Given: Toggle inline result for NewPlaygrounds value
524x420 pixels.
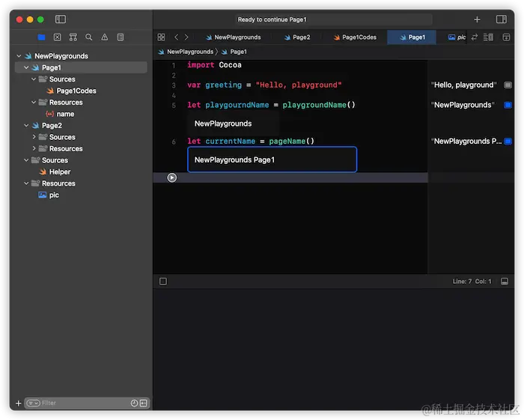Looking at the screenshot, I should coord(508,106).
